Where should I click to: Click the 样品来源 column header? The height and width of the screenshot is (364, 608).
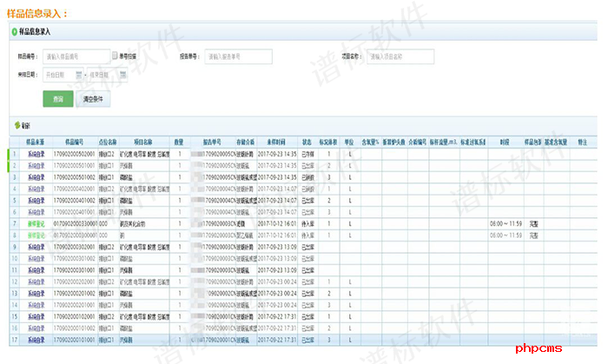(x=35, y=140)
